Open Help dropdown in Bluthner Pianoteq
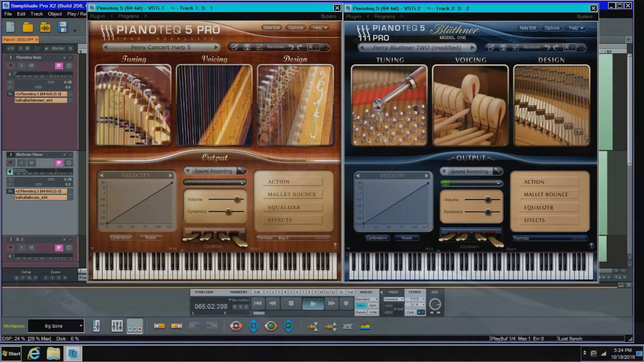 (x=576, y=28)
